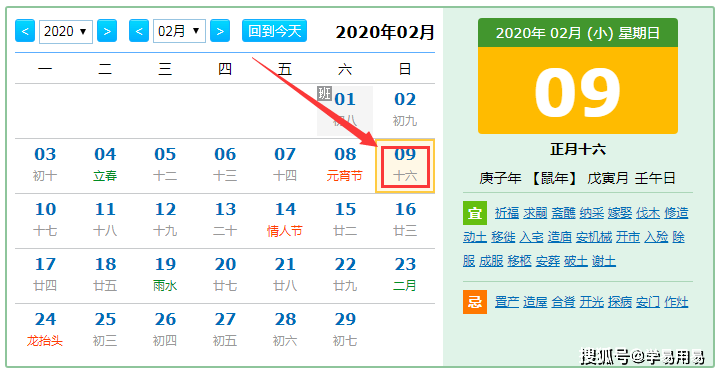
Task: Select February 19 雨水 date
Action: coord(165,275)
